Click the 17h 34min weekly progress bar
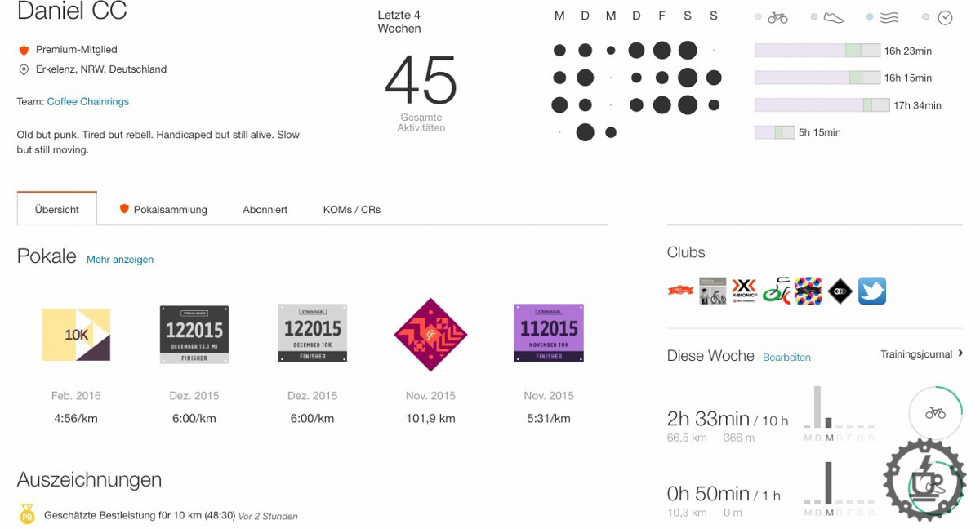 823,105
